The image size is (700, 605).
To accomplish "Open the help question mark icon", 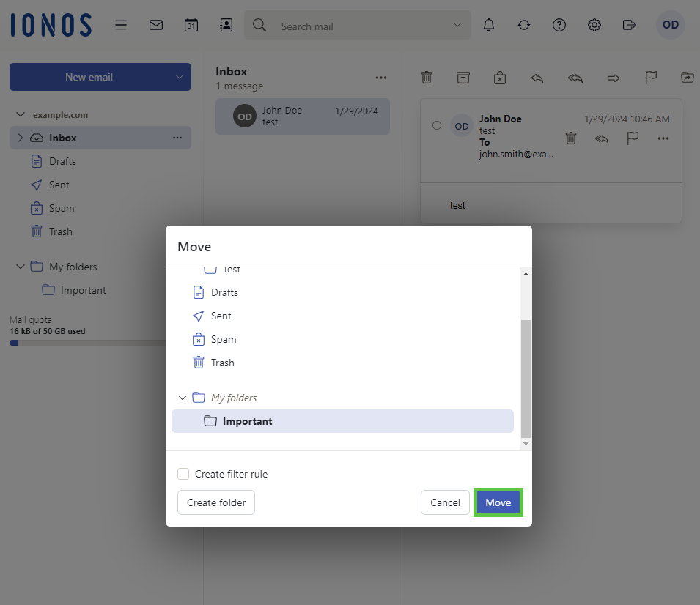I will click(559, 25).
